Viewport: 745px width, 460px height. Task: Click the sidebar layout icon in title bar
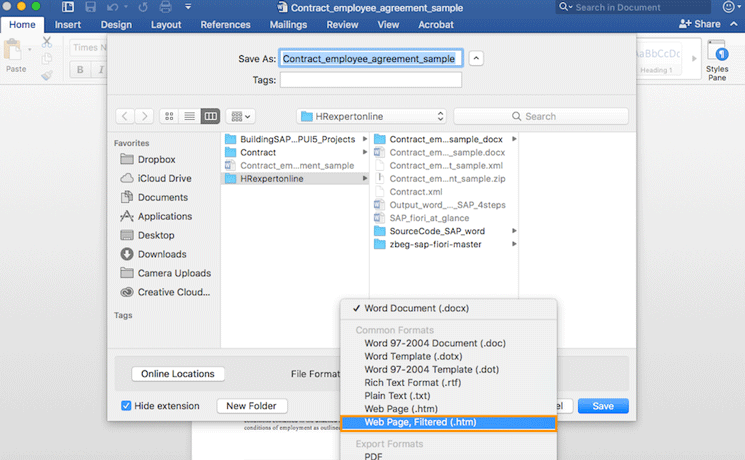68,7
